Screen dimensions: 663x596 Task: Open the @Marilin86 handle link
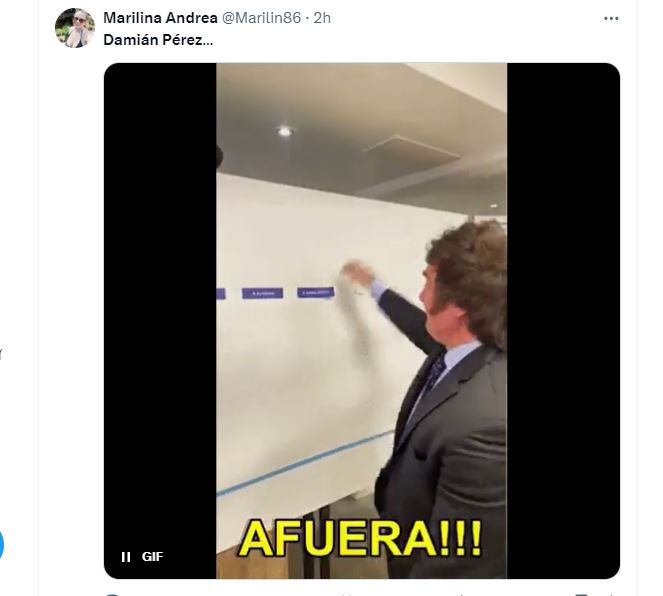[261, 18]
